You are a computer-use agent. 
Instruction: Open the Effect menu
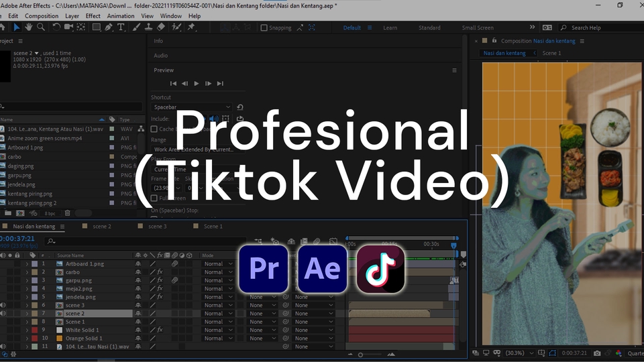click(93, 16)
